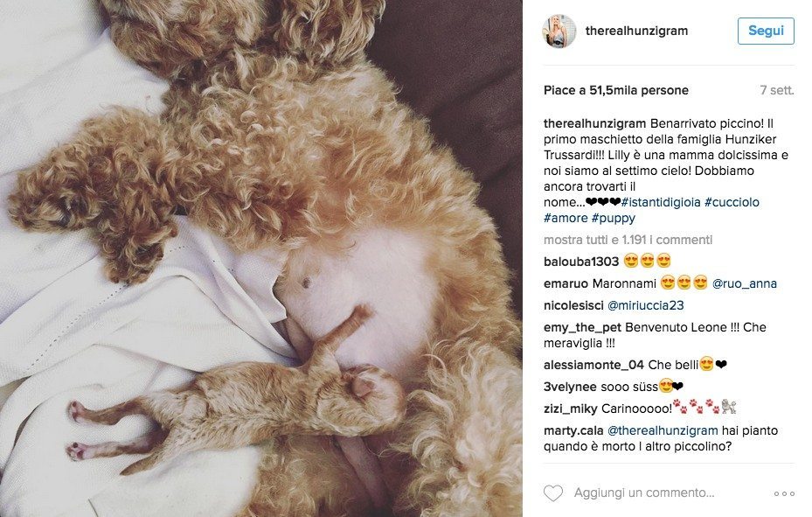View likes count 51,5mila persone
The width and height of the screenshot is (812, 517).
tap(616, 91)
